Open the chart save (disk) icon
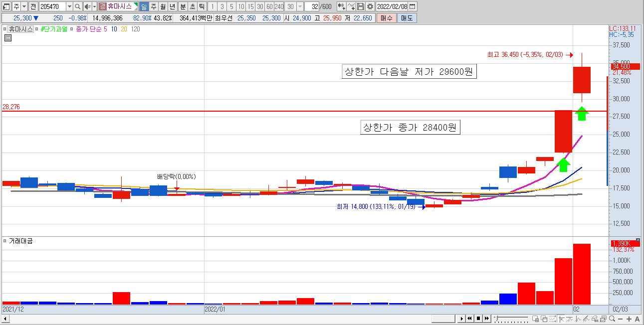The height and width of the screenshot is (325, 644). 360,6
